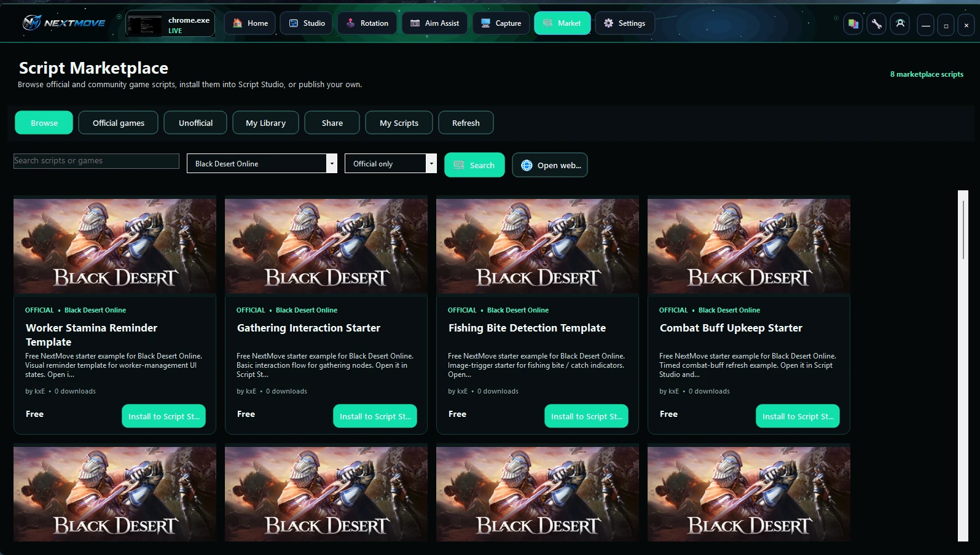Screen dimensions: 980x555
Task: Click the Open web... button
Action: click(550, 165)
